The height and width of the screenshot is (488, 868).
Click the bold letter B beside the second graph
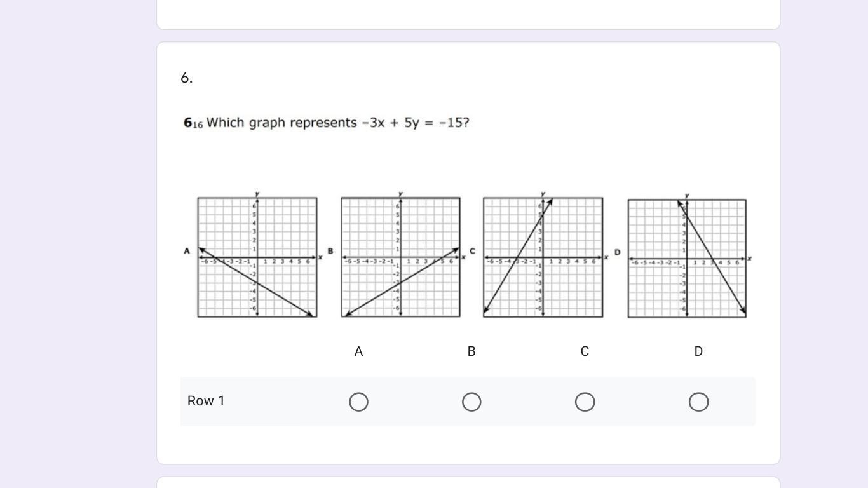330,251
